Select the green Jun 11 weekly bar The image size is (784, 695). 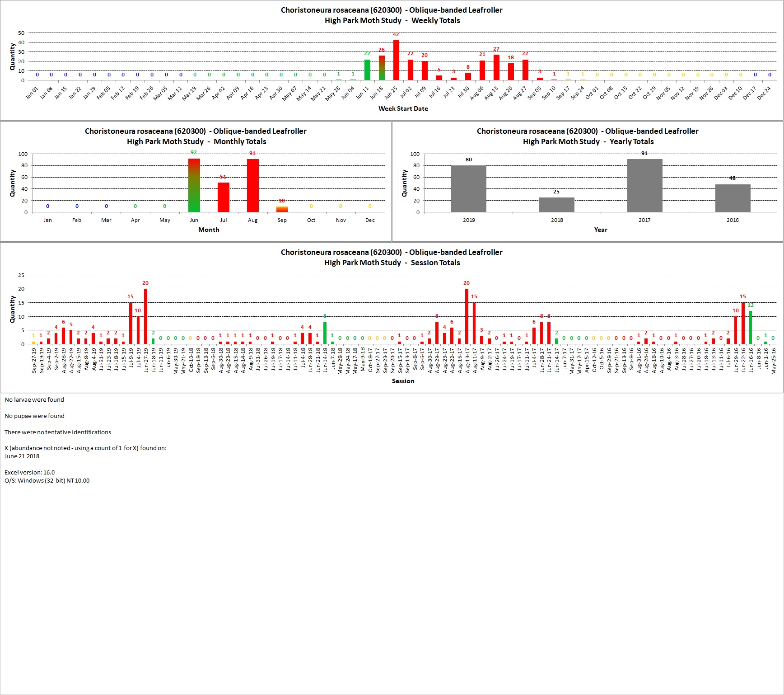click(x=367, y=70)
